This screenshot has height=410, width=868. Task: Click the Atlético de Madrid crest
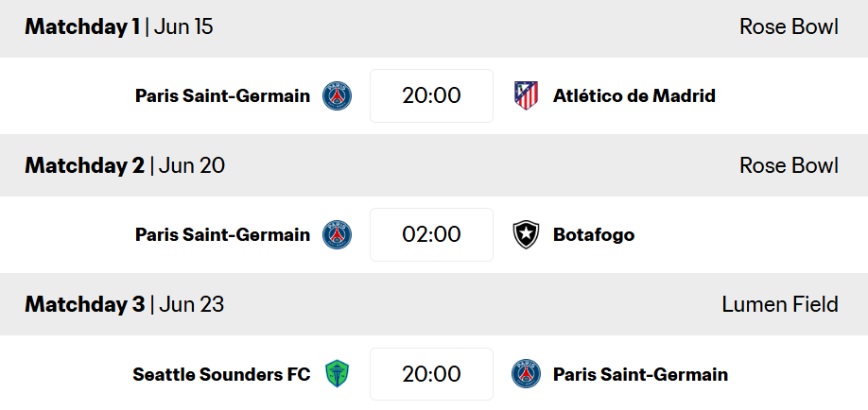(x=526, y=95)
